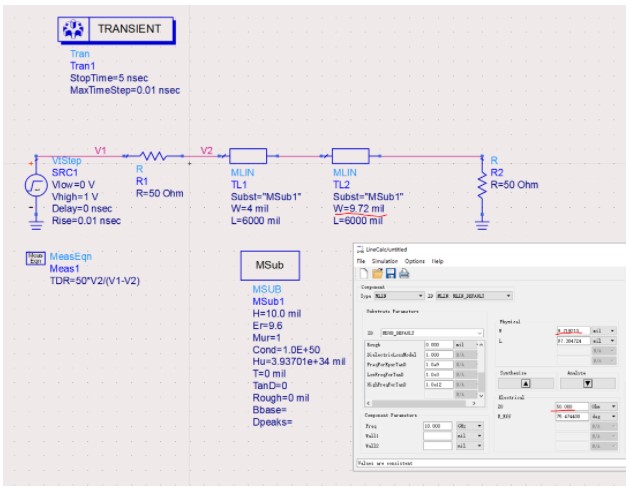
Task: Click the Synthesize up-arrow button
Action: tap(526, 384)
